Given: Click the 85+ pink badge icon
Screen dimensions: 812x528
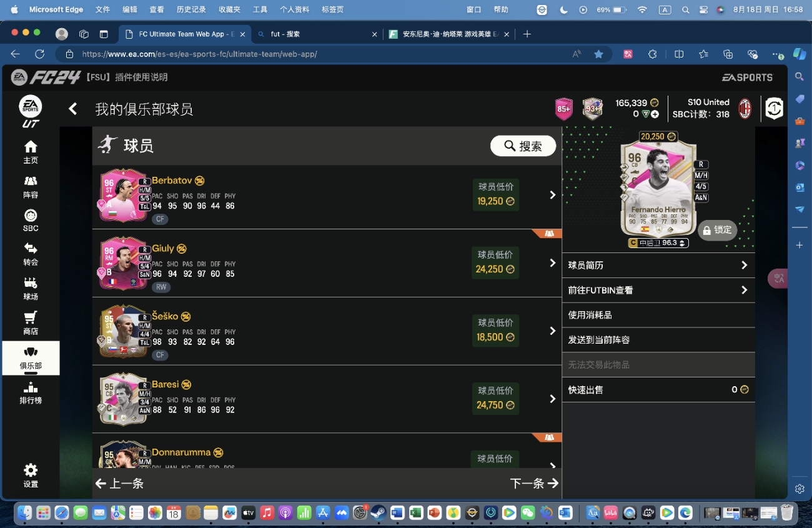Looking at the screenshot, I should pos(564,109).
